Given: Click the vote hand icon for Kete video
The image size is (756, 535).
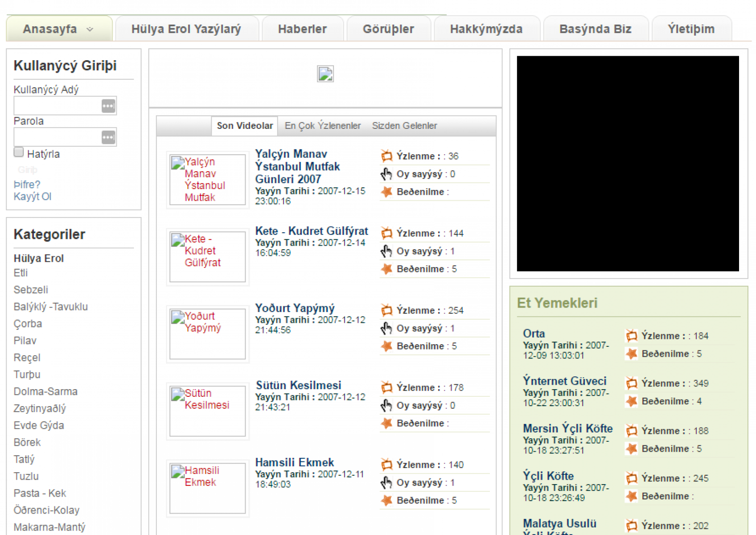Looking at the screenshot, I should coord(386,251).
